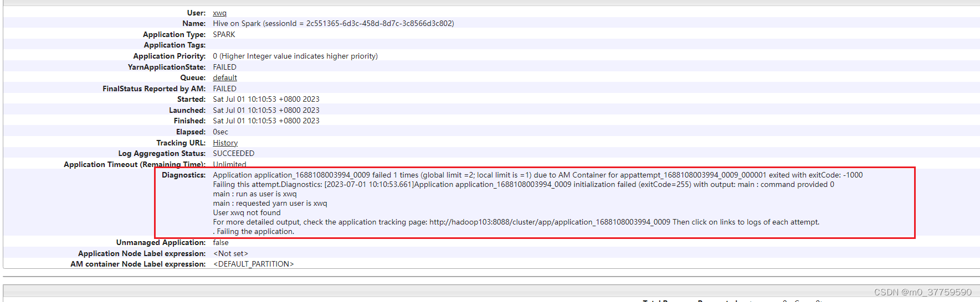Select the 'User:' field label
Screen dimensions: 980x302
tap(196, 13)
